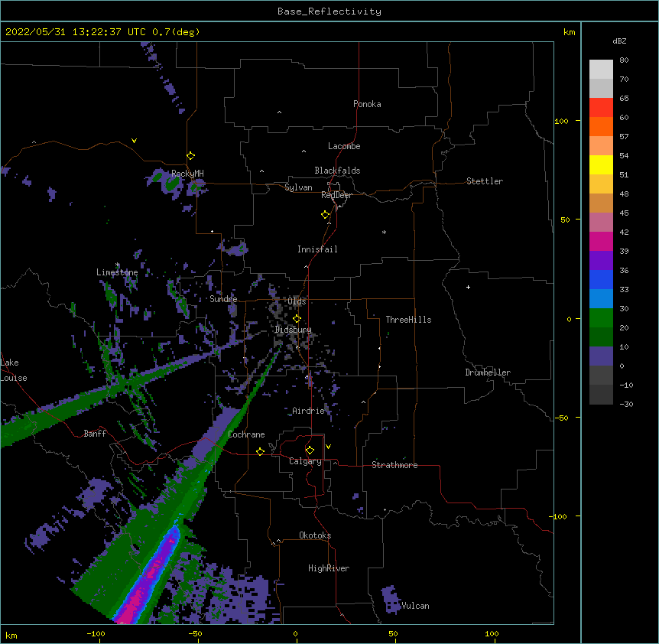Screen dimensions: 659x644
Task: Click the yellow diamond marker below Cochrane
Action: pos(260,451)
